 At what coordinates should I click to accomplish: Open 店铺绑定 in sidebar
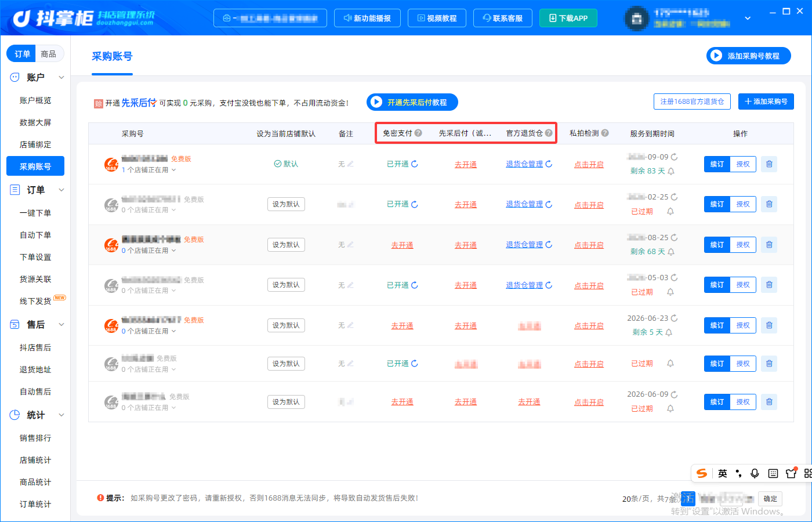click(35, 144)
